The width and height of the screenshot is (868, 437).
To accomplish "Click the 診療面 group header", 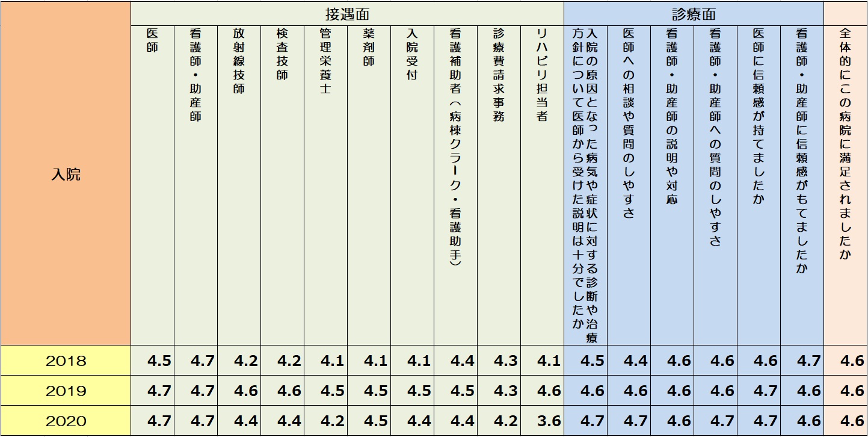I will point(694,13).
